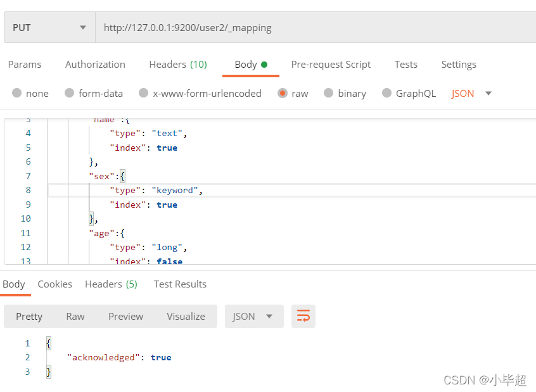
Task: Open the Params tab
Action: (25, 64)
